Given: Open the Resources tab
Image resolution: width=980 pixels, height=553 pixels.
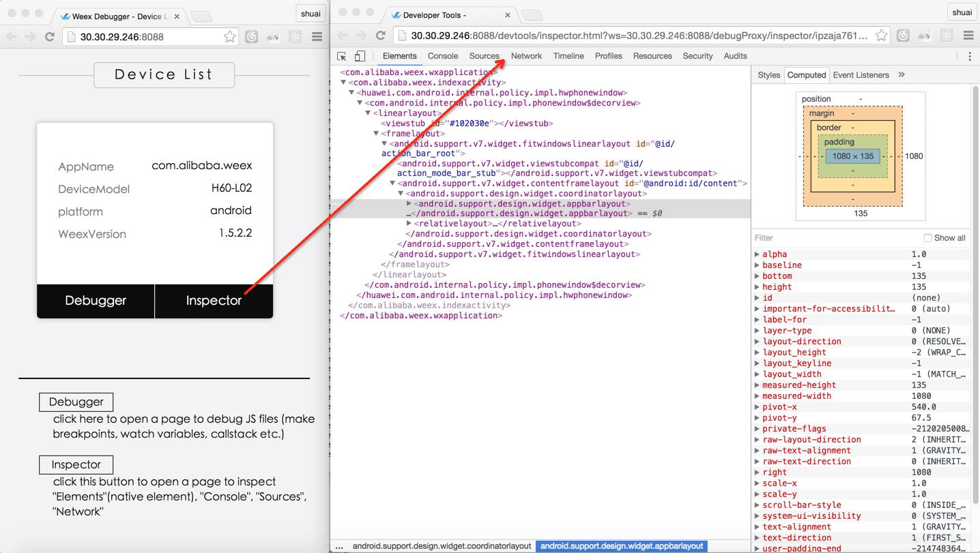Looking at the screenshot, I should [652, 56].
